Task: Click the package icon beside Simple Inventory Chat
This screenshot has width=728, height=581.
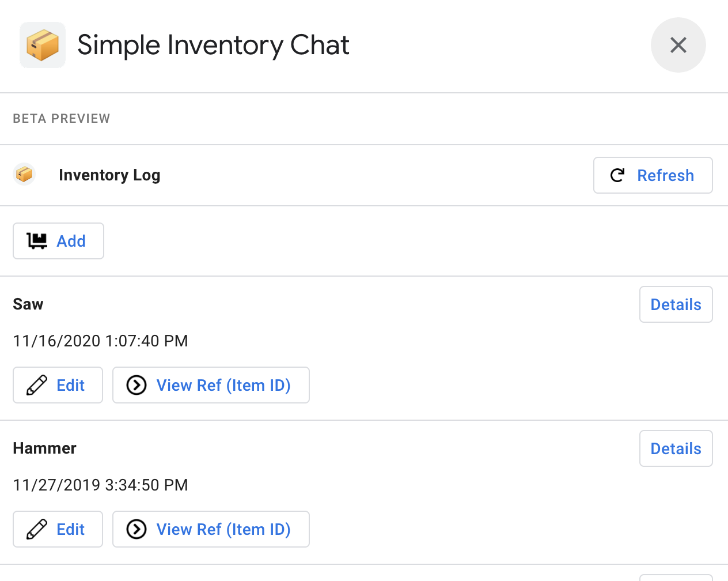Action: click(x=42, y=44)
